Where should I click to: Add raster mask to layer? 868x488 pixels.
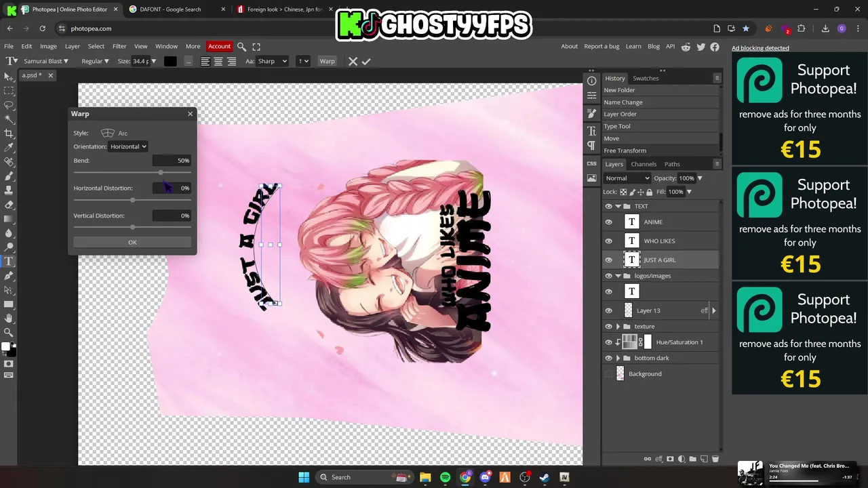pos(670,459)
